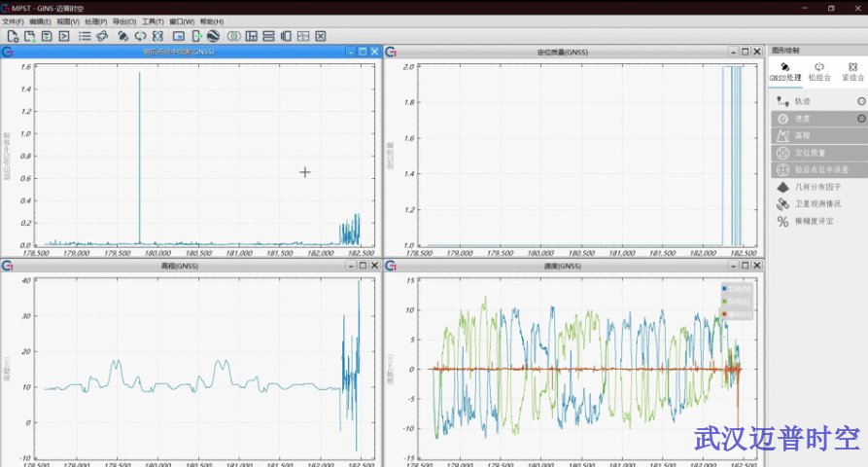Screen dimensions: 868x467
Task: Toggle the 轨迹 round option button
Action: (860, 101)
